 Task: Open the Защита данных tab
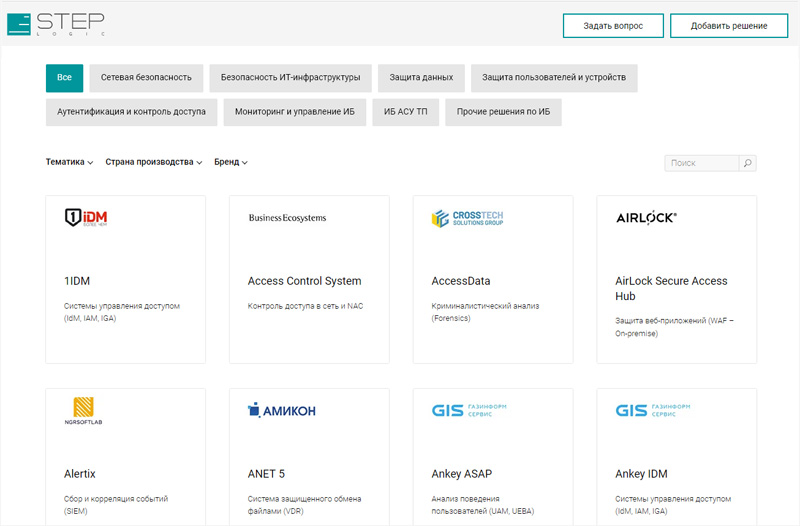[421, 78]
